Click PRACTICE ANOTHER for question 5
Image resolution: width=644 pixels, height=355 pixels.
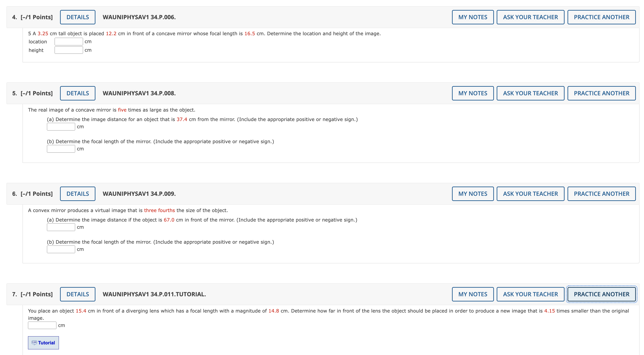pos(601,93)
